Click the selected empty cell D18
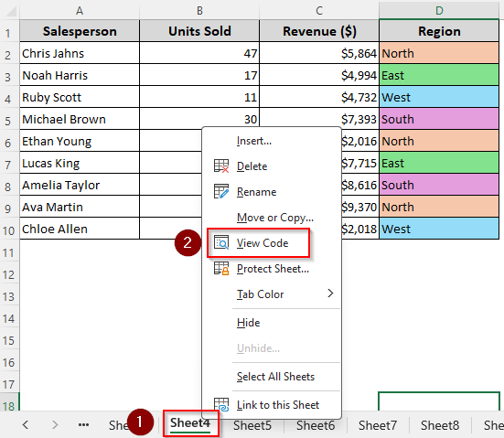This screenshot has height=438, width=504. click(x=439, y=401)
